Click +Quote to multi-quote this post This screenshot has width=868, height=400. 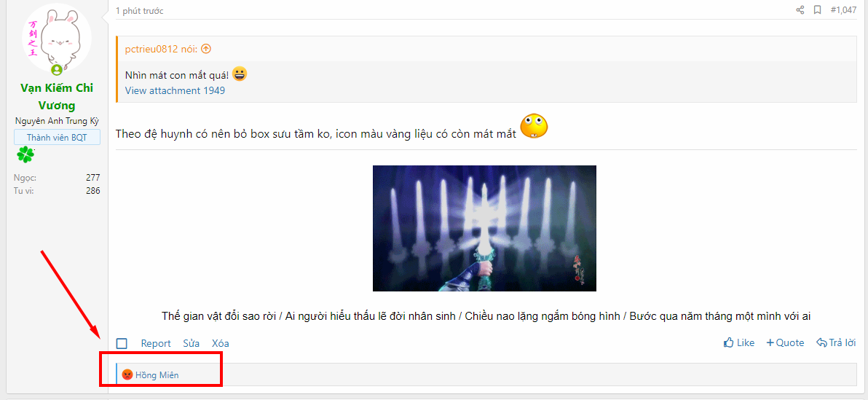pos(785,343)
